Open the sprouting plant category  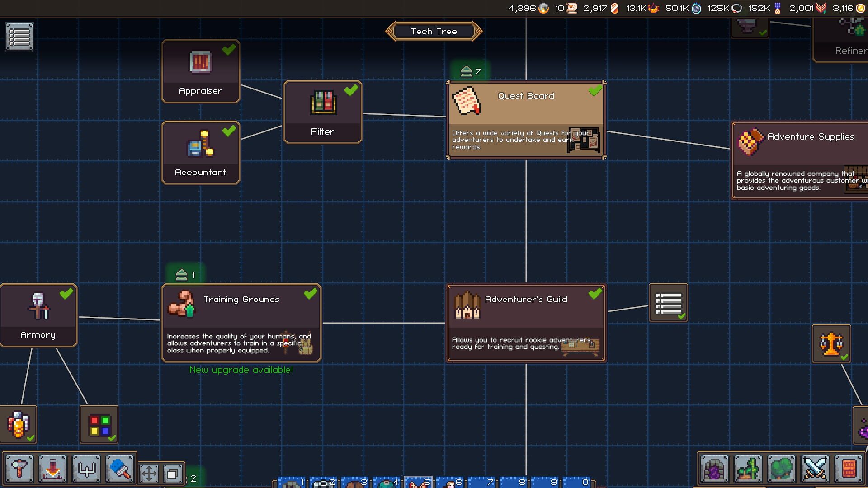[748, 469]
